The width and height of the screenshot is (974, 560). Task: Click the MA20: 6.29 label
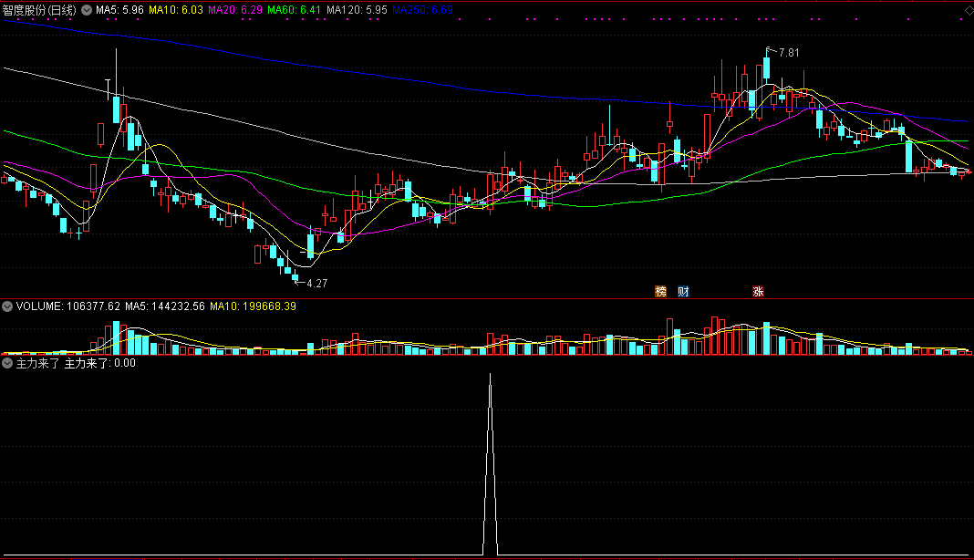(x=234, y=10)
